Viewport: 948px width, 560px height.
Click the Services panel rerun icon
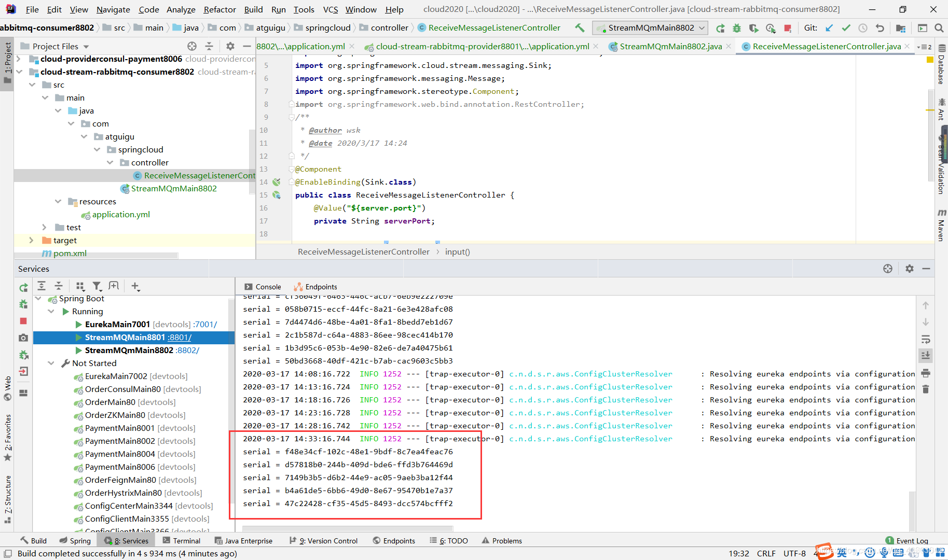[x=23, y=288]
